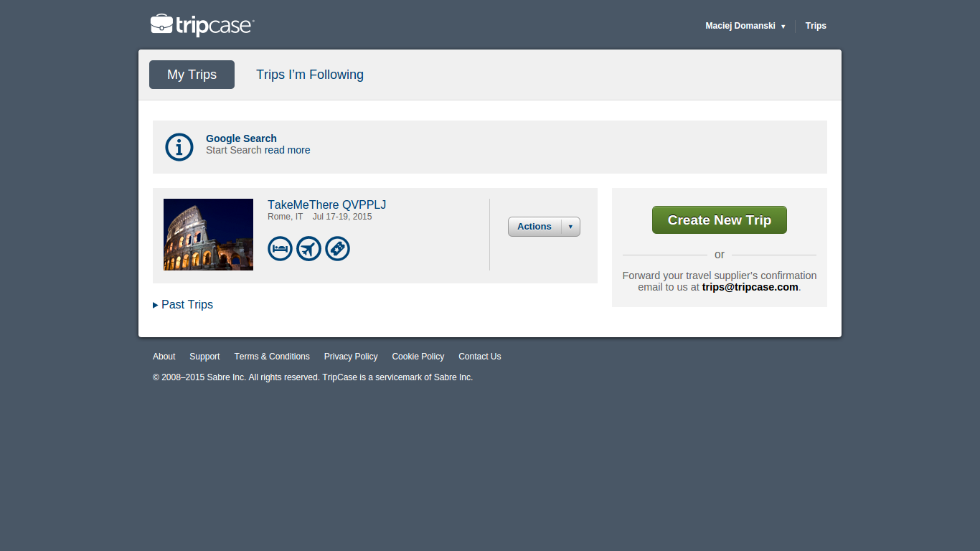The width and height of the screenshot is (980, 551).
Task: Click the Google Search heading
Action: (x=241, y=138)
